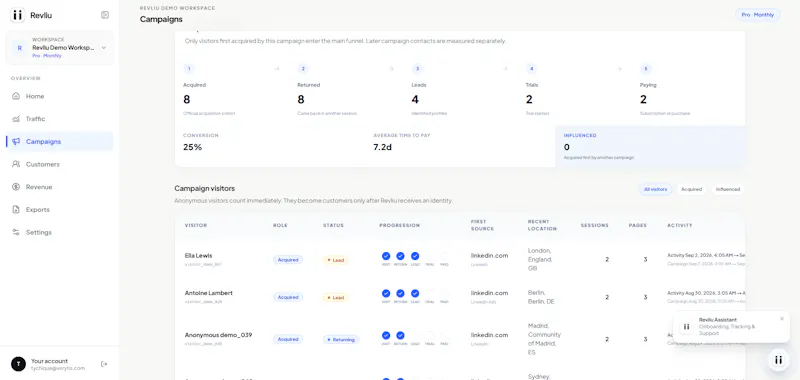Image resolution: width=800 pixels, height=380 pixels.
Task: Click the account avatar icon
Action: coord(18,364)
